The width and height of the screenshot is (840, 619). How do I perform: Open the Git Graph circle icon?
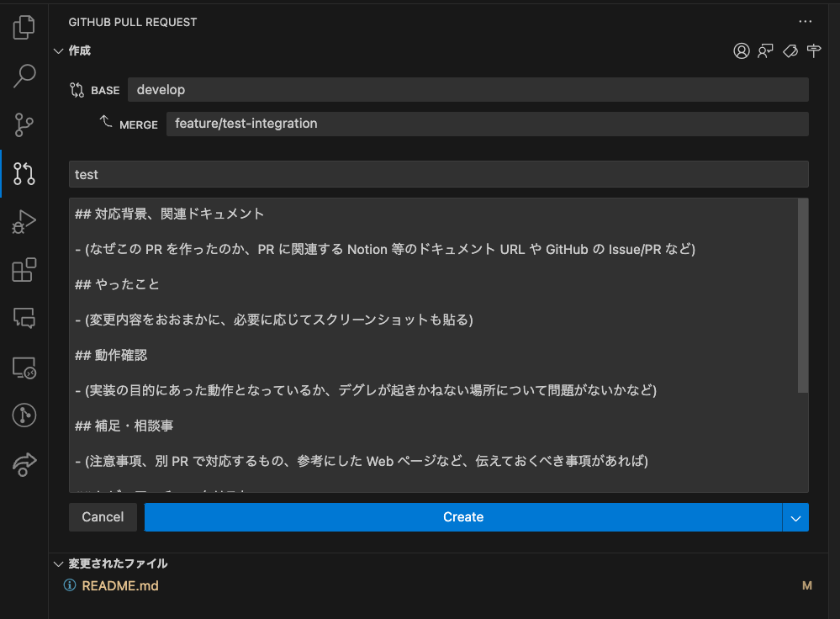pyautogui.click(x=24, y=415)
